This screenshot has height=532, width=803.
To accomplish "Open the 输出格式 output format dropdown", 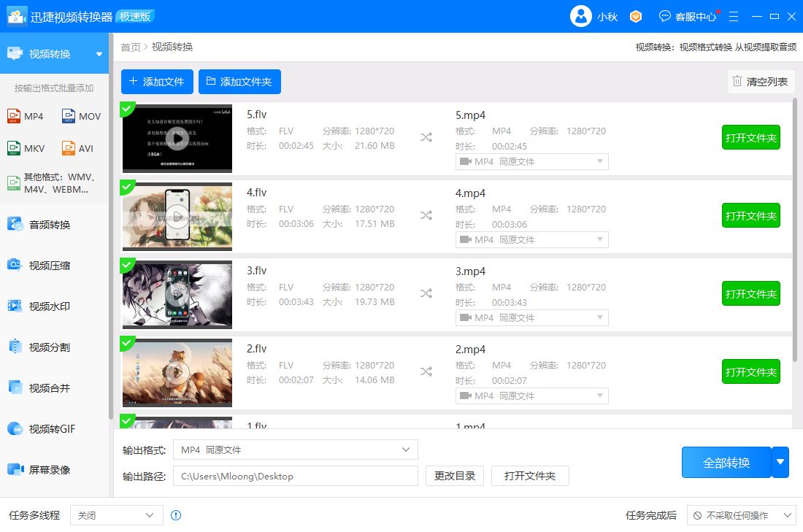I will 295,450.
